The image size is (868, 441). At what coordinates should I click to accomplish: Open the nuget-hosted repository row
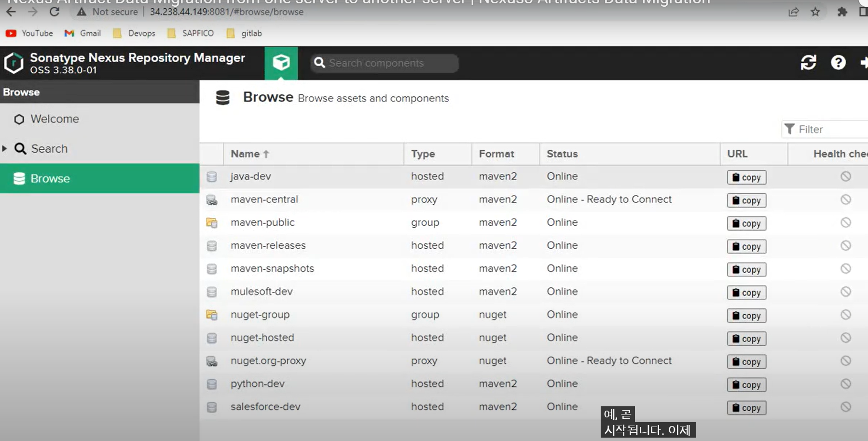point(534,338)
